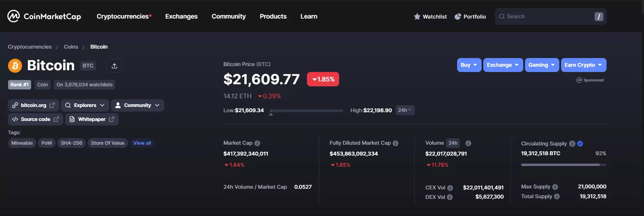
Task: Click the external link icon on Source code
Action: [x=56, y=119]
